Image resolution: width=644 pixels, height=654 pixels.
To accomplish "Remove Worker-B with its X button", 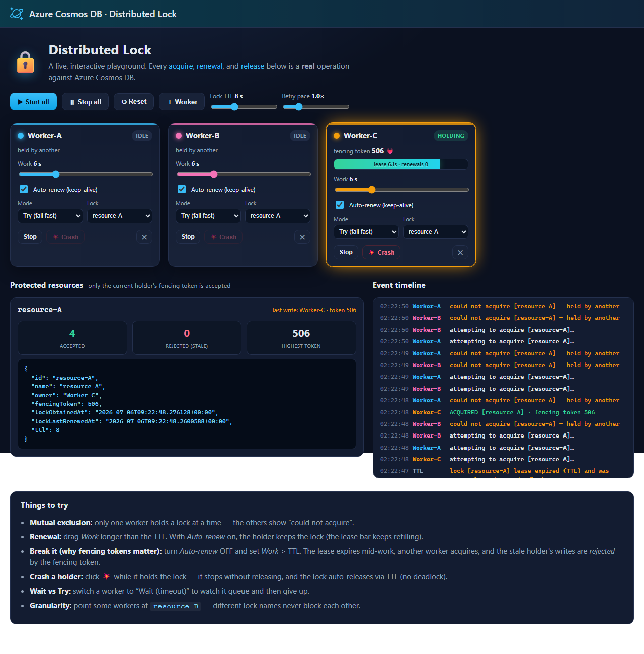I will click(302, 237).
